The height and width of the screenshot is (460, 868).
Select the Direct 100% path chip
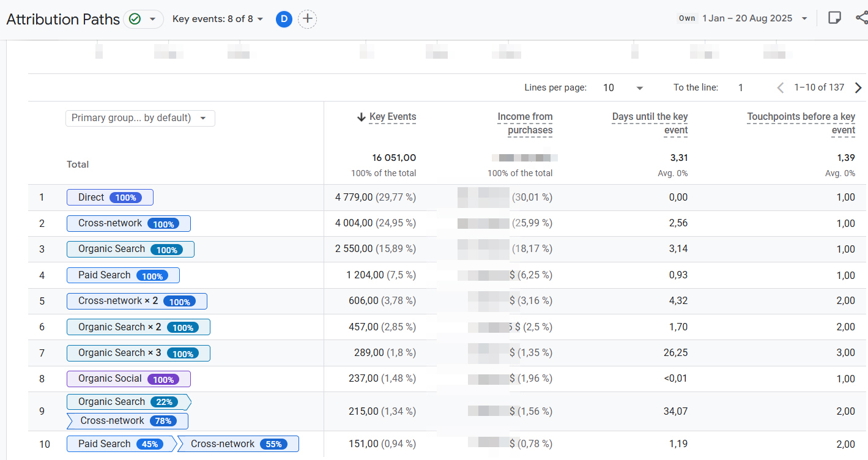point(110,198)
